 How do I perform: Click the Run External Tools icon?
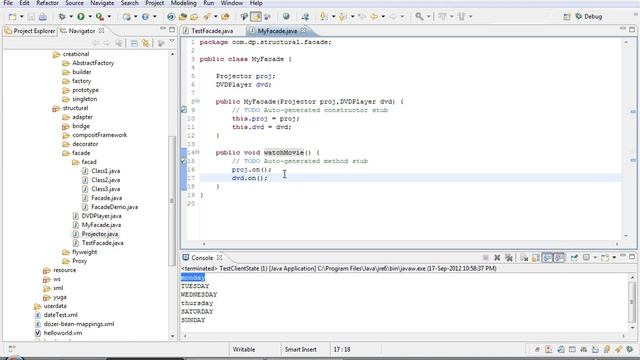[x=100, y=17]
